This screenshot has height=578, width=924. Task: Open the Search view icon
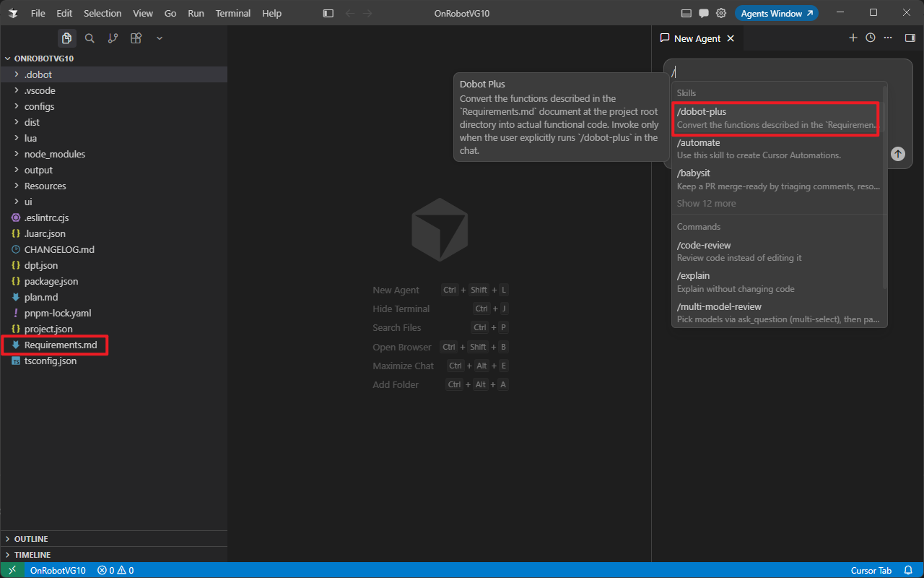(90, 38)
